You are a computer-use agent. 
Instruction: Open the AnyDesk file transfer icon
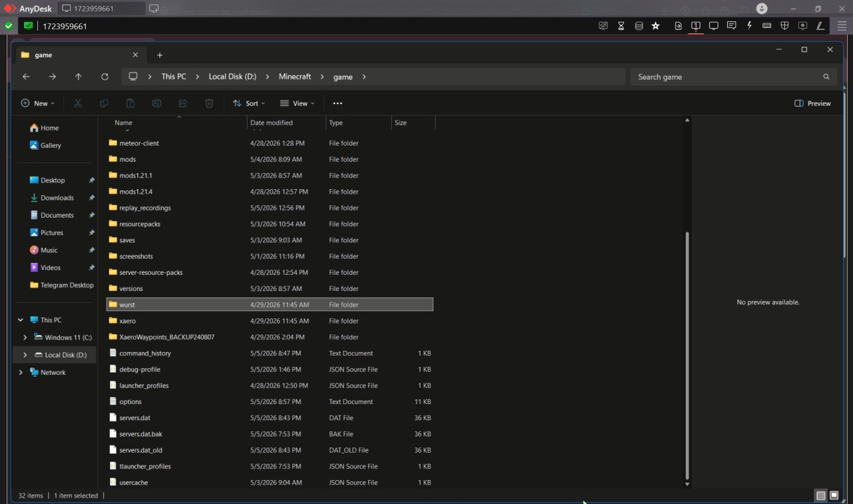678,26
